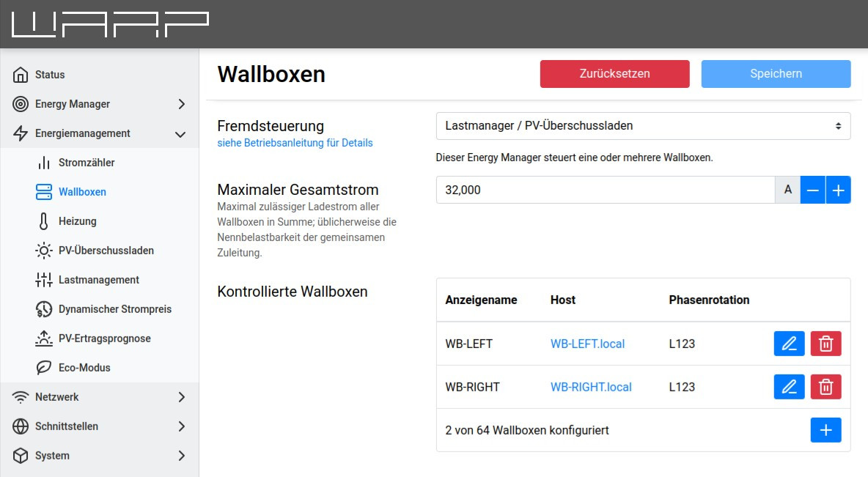Screen dimensions: 868x477
Task: Open the Fremdsteuerung dropdown
Action: [643, 126]
